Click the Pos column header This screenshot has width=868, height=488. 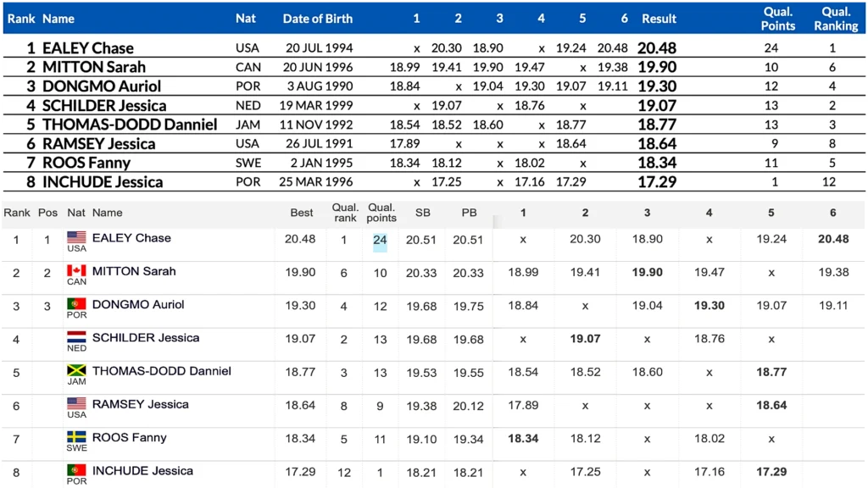(47, 213)
